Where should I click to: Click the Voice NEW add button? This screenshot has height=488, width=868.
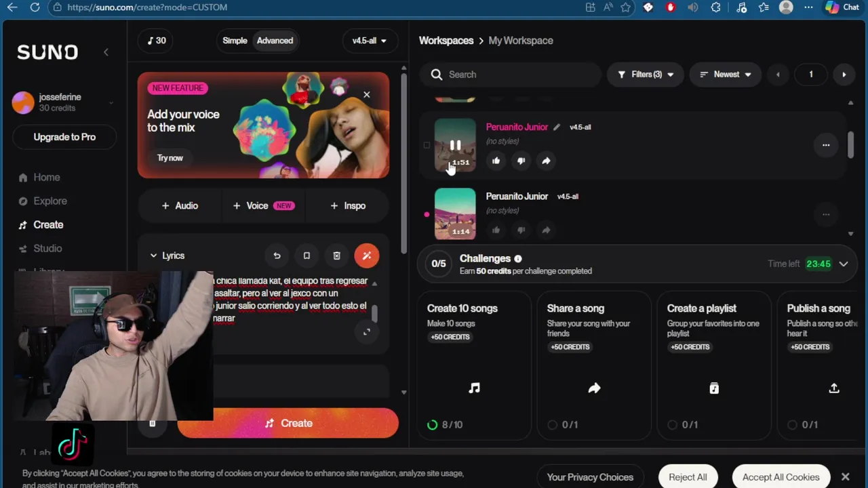point(263,205)
